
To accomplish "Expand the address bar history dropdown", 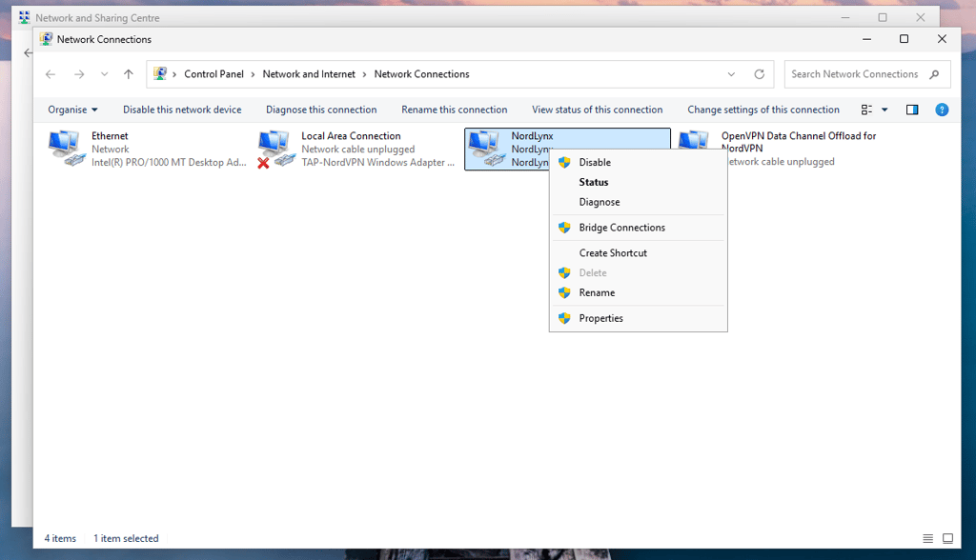I will [x=731, y=74].
